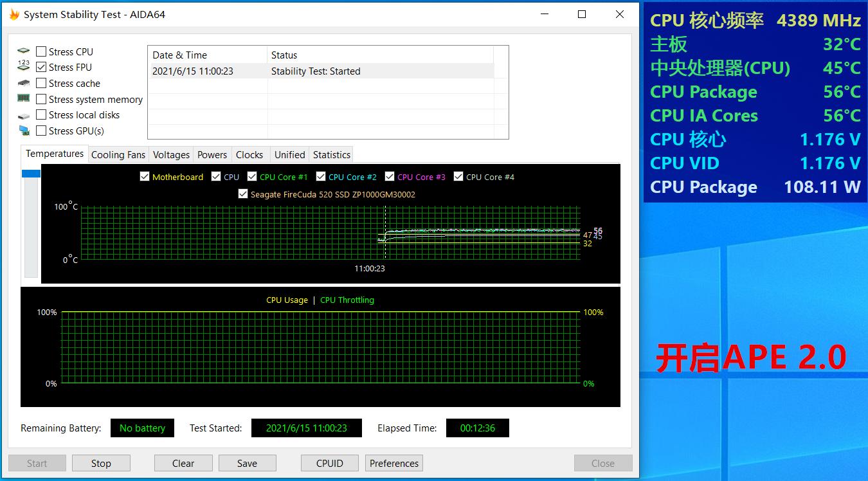868x481 pixels.
Task: Click the disk drive icon beside Stress local disks
Action: [x=24, y=115]
